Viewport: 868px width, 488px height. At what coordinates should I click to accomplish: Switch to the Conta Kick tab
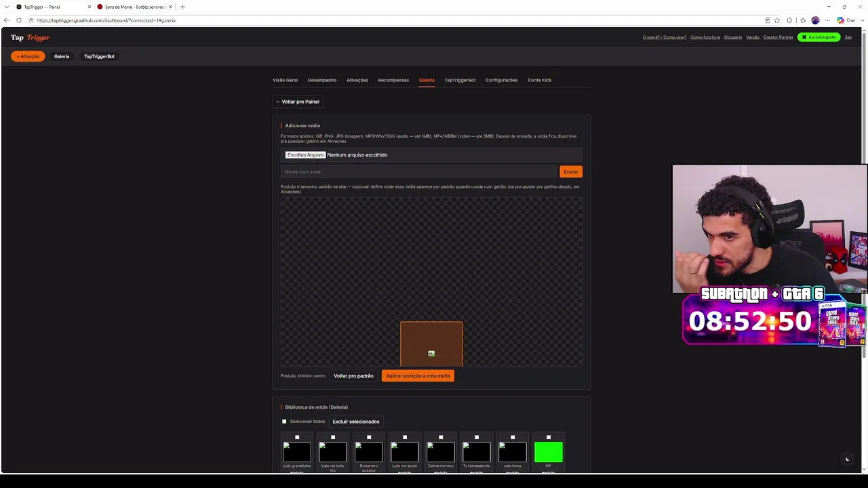[x=540, y=80]
